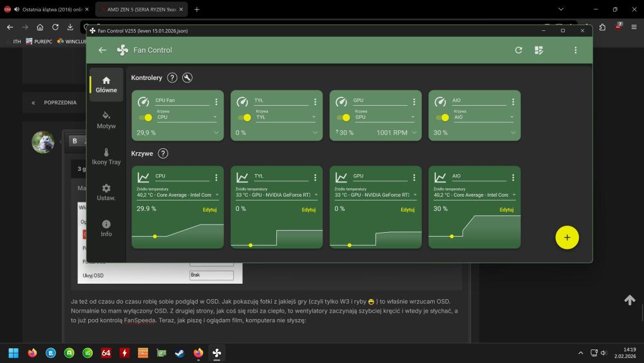The height and width of the screenshot is (363, 644).
Task: Open three-dot menu of TYŁ curve card
Action: (x=315, y=177)
